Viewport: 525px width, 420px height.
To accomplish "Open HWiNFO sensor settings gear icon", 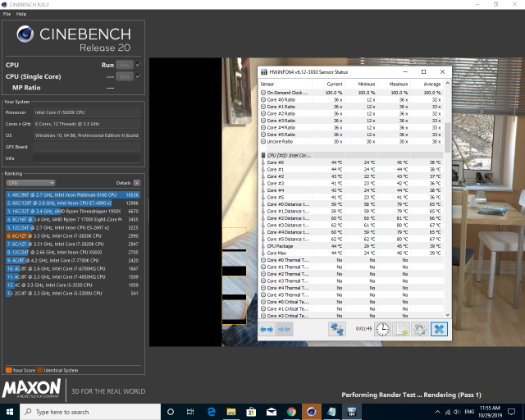I will (x=420, y=329).
